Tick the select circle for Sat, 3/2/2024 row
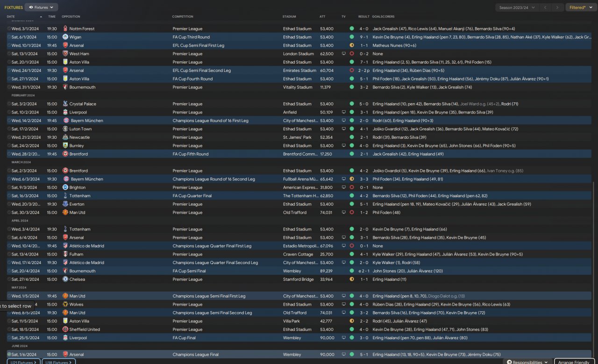598x364 pixels. click(9, 104)
